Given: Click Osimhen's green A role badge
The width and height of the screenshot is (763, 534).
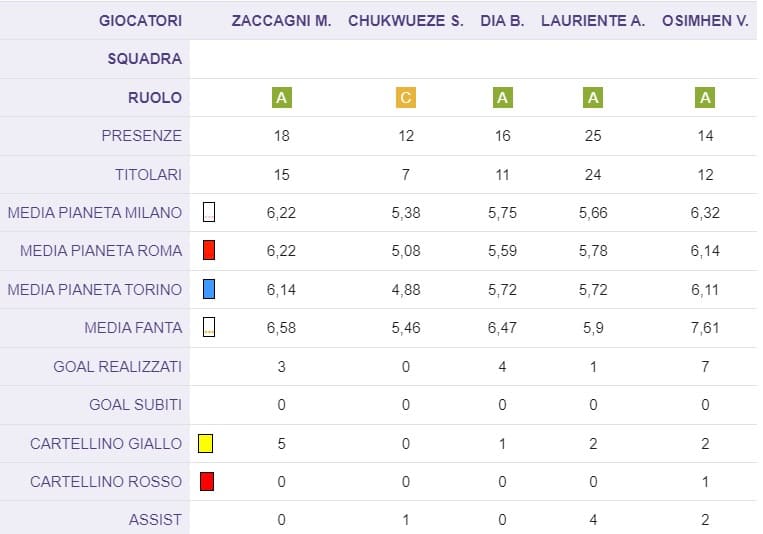Looking at the screenshot, I should click(x=705, y=97).
